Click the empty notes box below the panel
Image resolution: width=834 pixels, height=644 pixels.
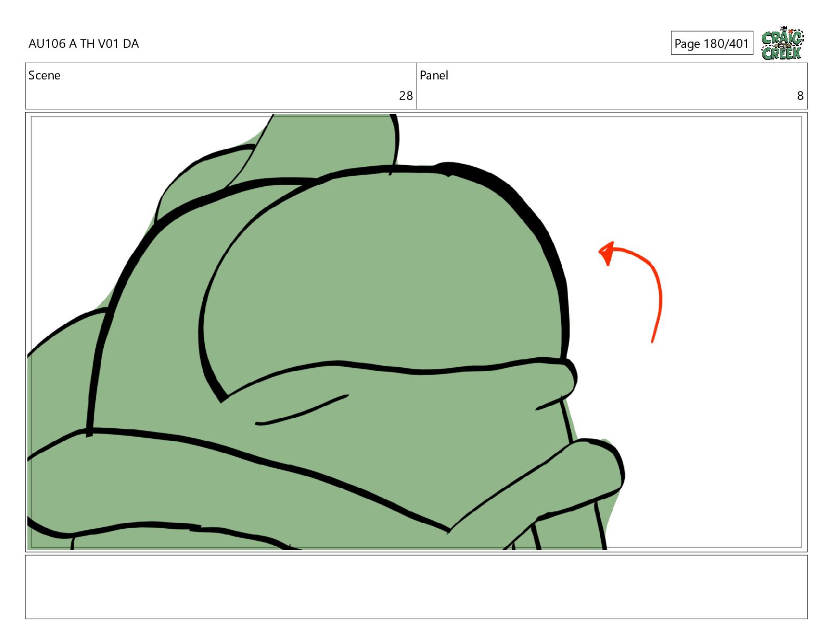(x=416, y=587)
